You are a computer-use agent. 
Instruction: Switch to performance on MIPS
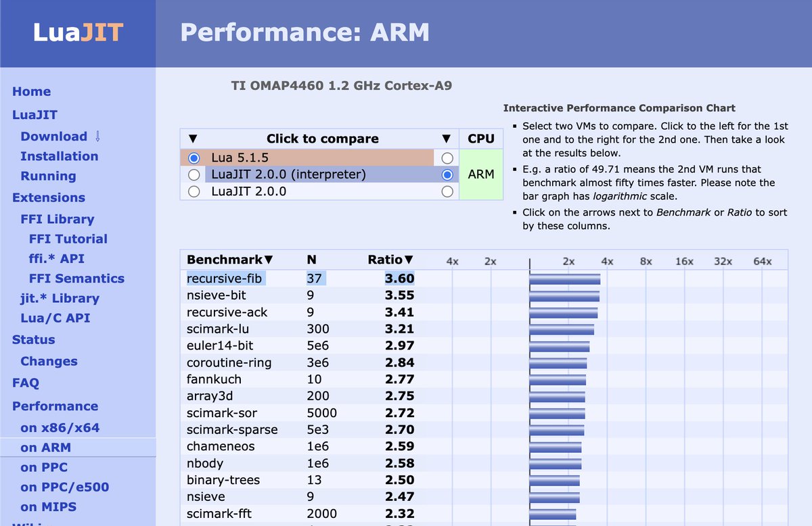click(48, 506)
